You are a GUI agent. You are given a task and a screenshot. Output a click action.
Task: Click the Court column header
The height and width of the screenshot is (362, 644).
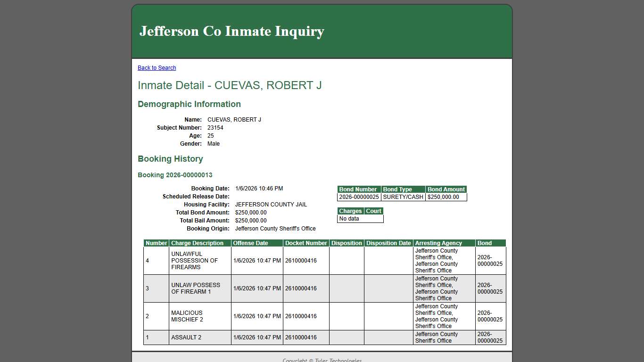tap(373, 211)
